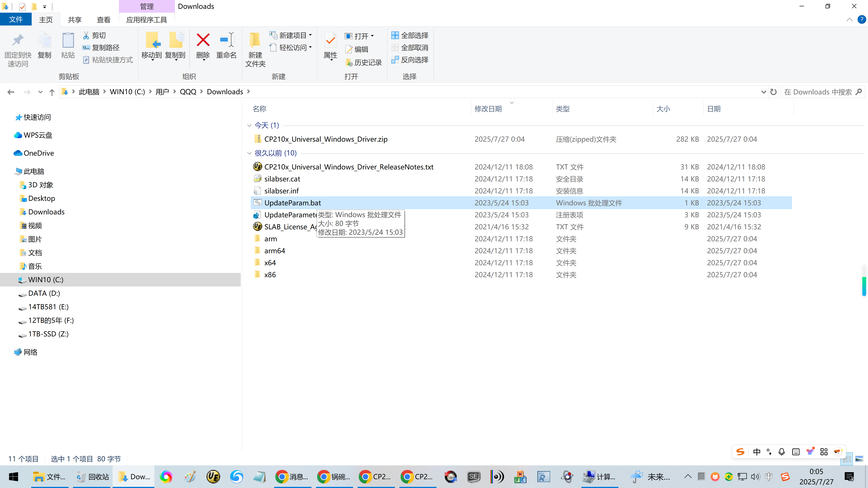Screen dimensions: 868x488
Task: Collapse the ribbon with chevron
Action: tap(849, 19)
